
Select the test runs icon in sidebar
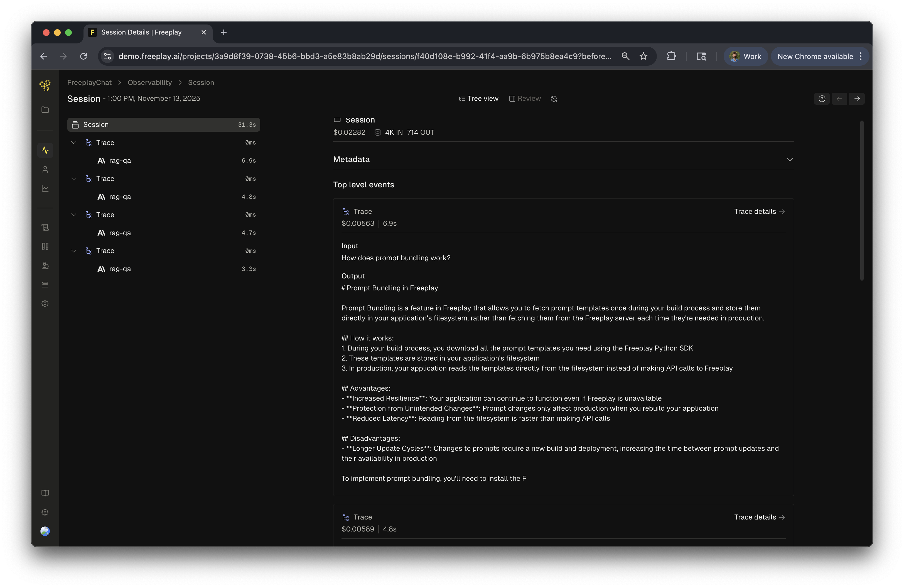coord(45,246)
